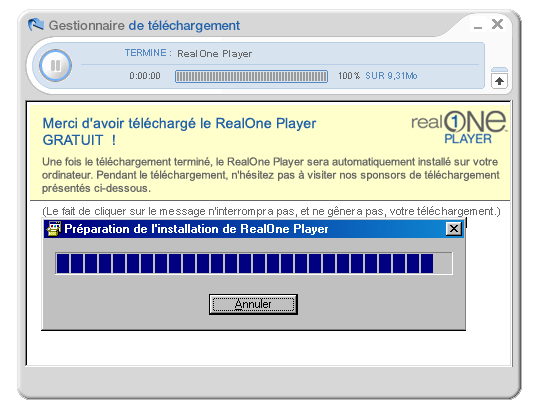Click the 'Une fois le téléchargement terminé' paragraph
The width and height of the screenshot is (542, 404).
tap(271, 175)
